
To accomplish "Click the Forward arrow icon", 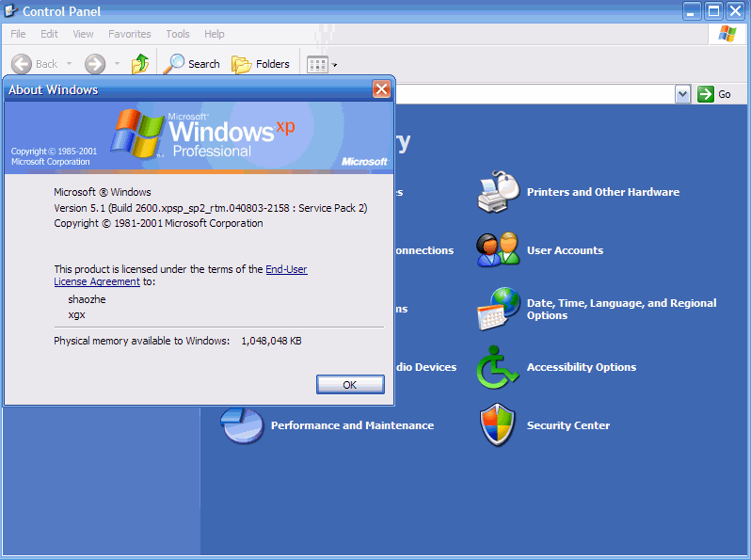I will (x=95, y=64).
